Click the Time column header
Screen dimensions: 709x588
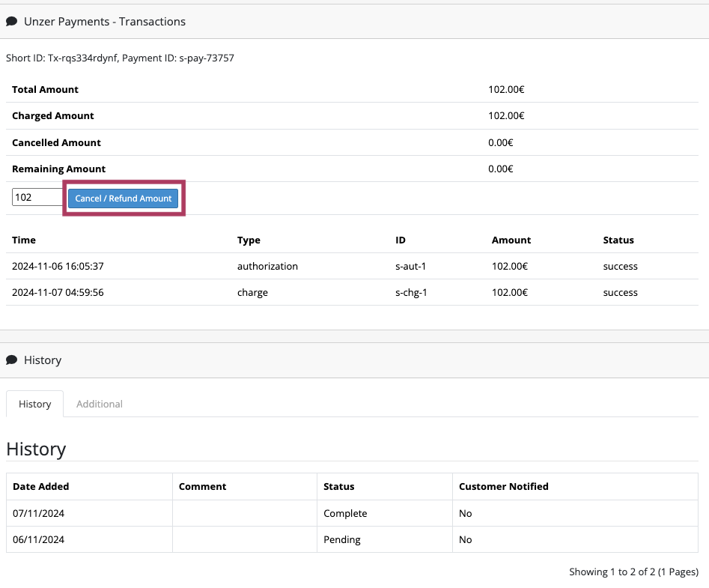point(24,240)
